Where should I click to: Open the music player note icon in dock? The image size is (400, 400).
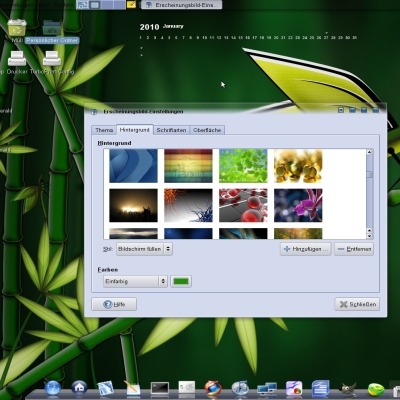240,388
